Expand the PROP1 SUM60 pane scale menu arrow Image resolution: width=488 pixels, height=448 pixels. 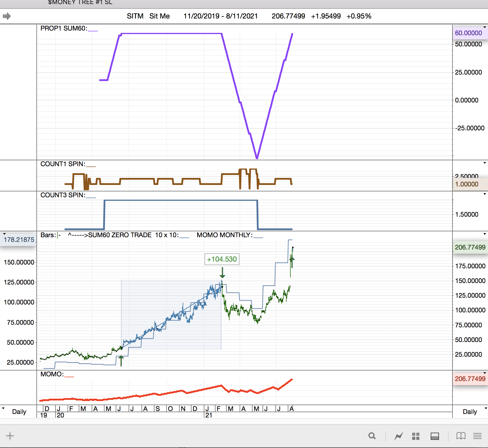pos(484,27)
